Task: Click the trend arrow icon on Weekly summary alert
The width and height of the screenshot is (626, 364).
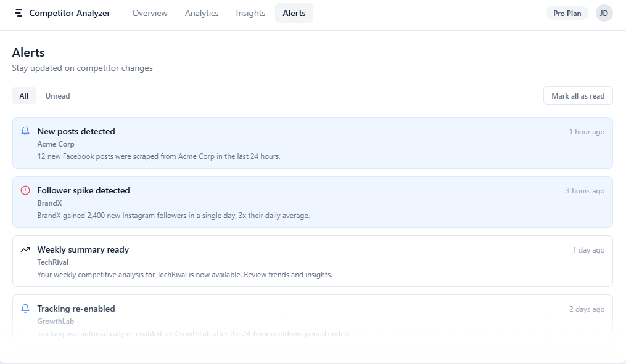Action: click(x=25, y=249)
